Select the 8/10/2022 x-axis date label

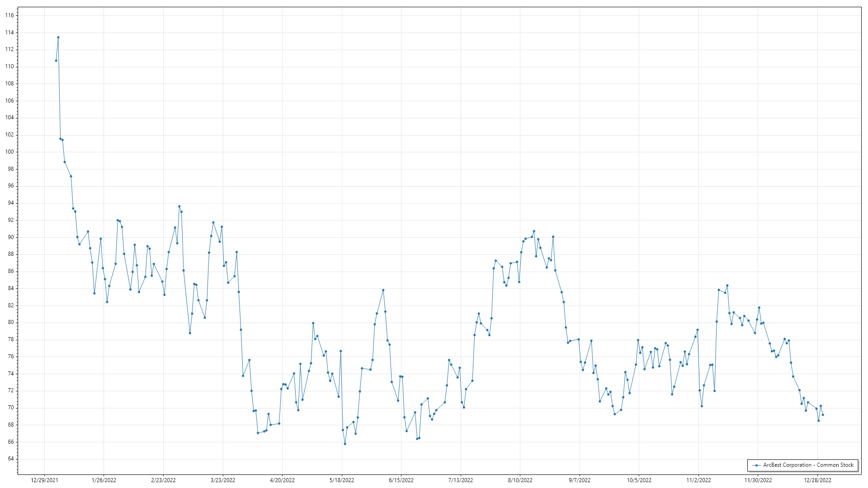pyautogui.click(x=520, y=480)
